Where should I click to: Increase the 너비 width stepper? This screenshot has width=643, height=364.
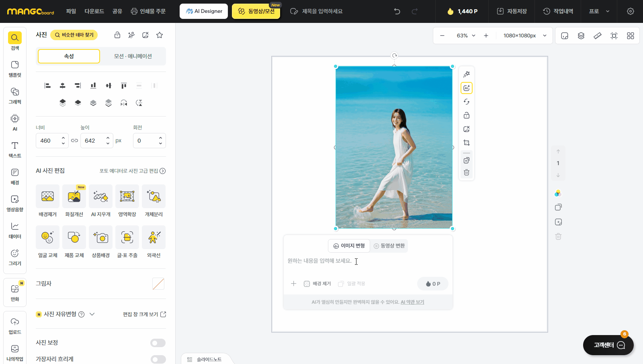pos(63,138)
